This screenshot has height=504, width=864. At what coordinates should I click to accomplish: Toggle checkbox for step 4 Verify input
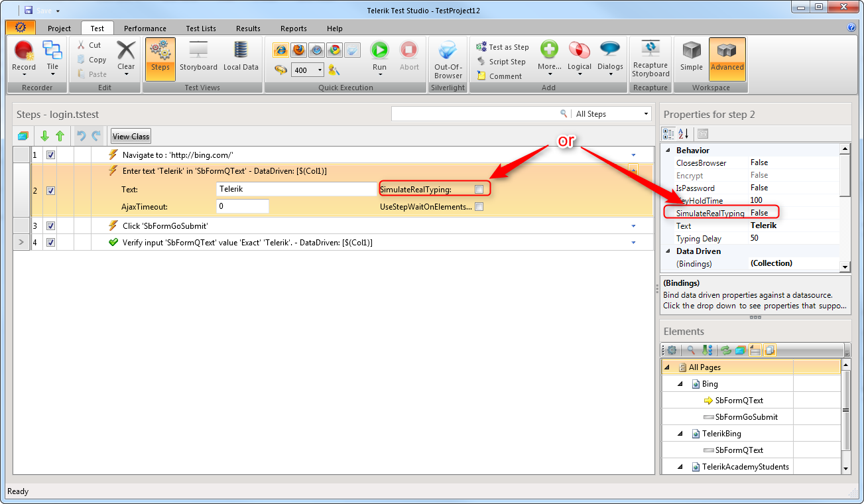(x=50, y=243)
